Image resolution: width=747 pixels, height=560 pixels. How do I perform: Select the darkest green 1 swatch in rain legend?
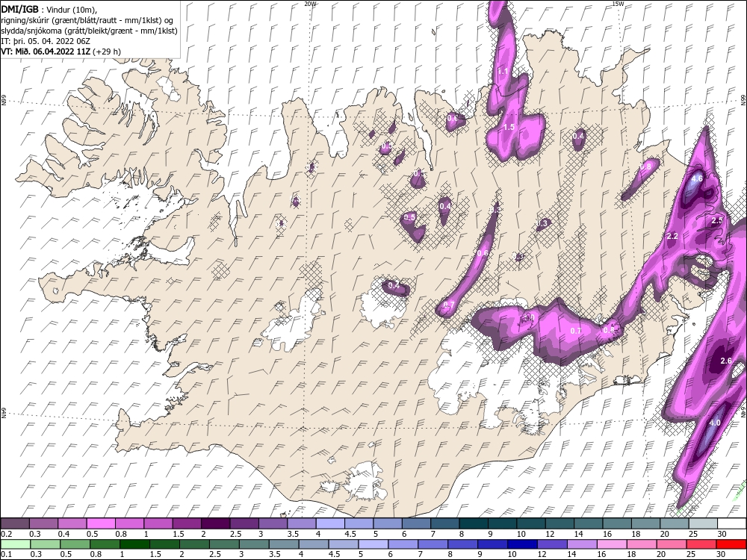click(x=134, y=544)
